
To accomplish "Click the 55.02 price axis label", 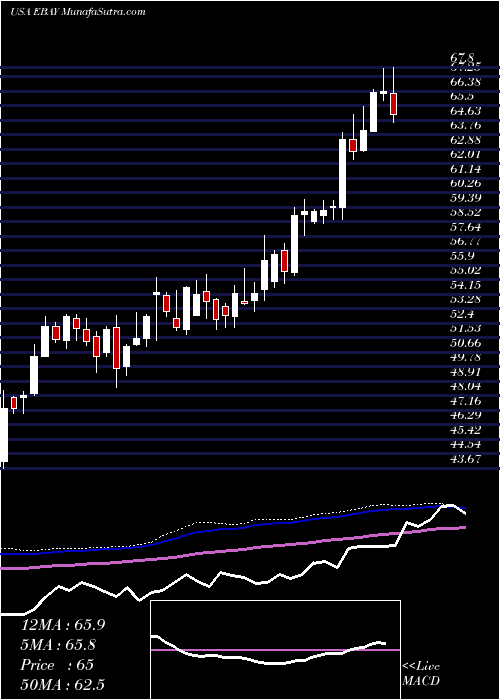I will click(466, 271).
